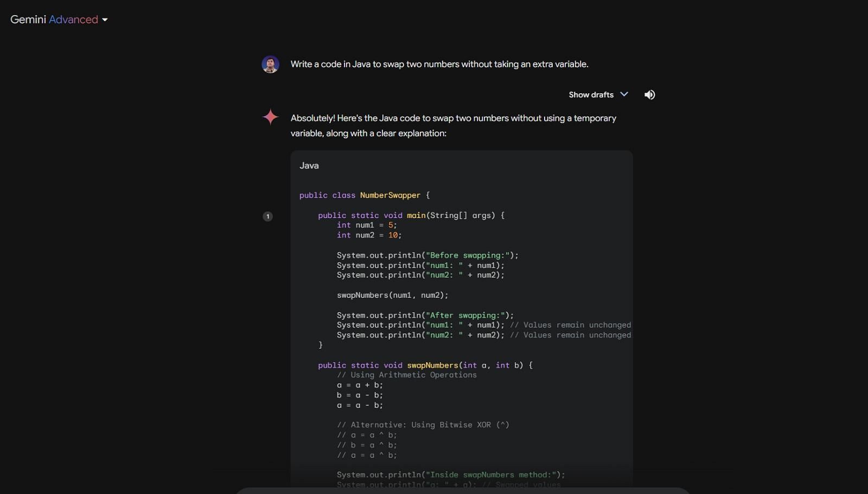Image resolution: width=868 pixels, height=494 pixels.
Task: Click the Java language label of code block
Action: click(x=309, y=165)
